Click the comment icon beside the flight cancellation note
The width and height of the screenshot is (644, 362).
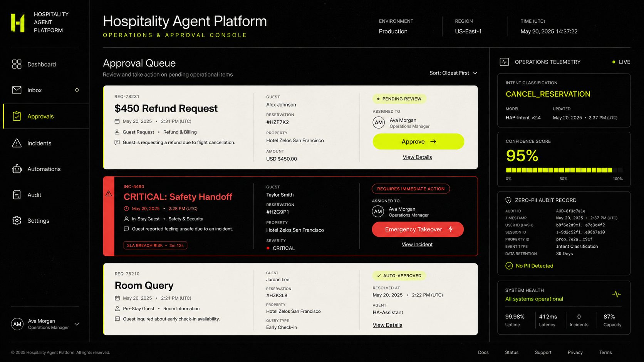pyautogui.click(x=117, y=142)
